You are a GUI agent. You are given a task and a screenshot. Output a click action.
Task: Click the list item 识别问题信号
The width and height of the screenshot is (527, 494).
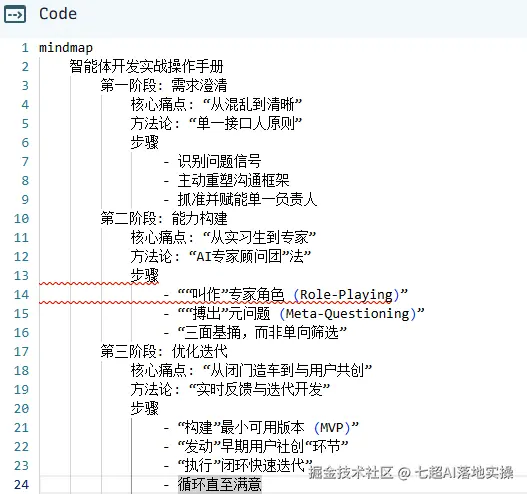point(219,162)
